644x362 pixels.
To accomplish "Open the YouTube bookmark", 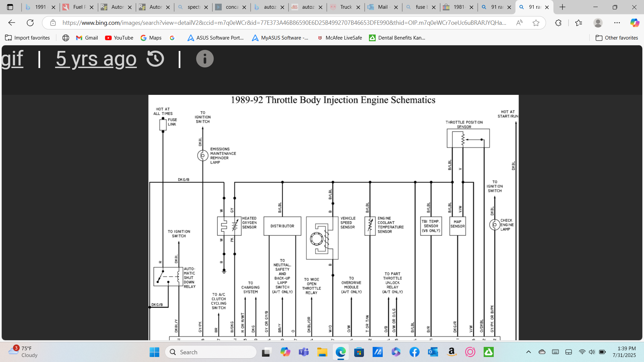I will [x=119, y=38].
